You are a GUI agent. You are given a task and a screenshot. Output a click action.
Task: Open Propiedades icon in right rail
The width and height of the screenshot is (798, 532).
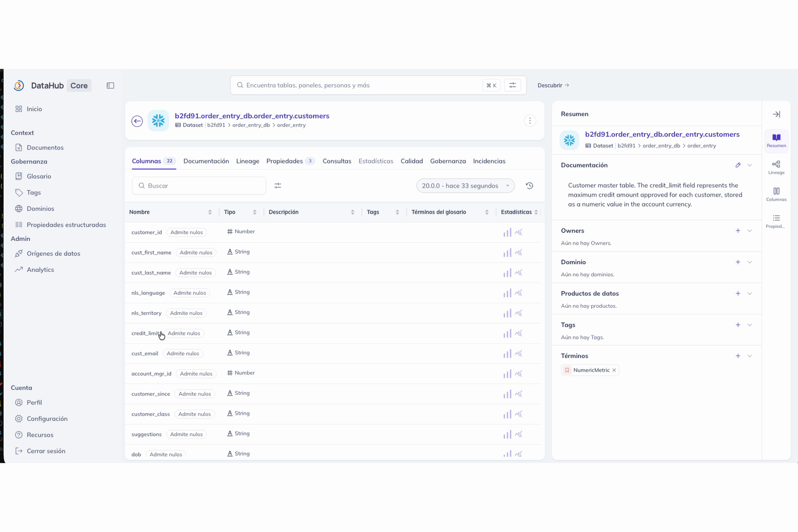click(776, 221)
